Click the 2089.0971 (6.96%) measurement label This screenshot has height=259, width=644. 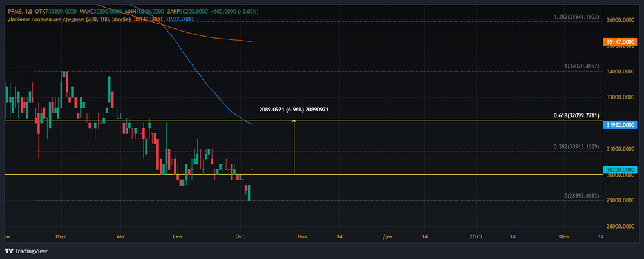click(294, 110)
